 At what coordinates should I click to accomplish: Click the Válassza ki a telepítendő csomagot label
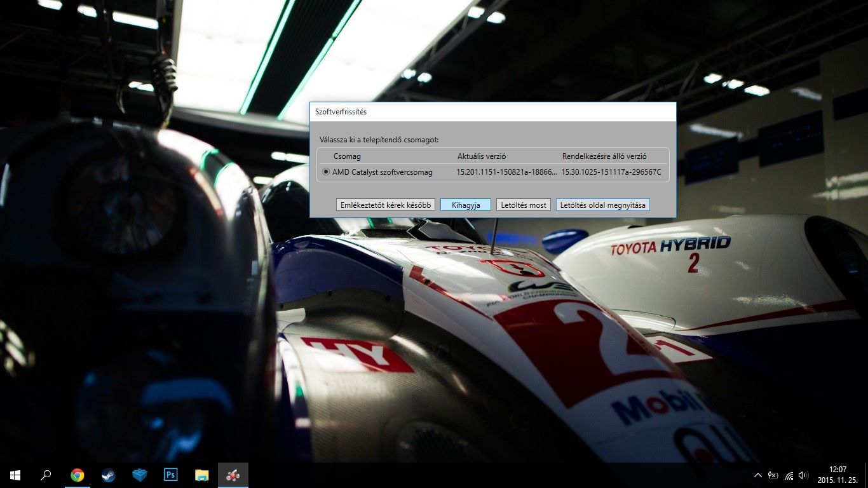coord(379,139)
